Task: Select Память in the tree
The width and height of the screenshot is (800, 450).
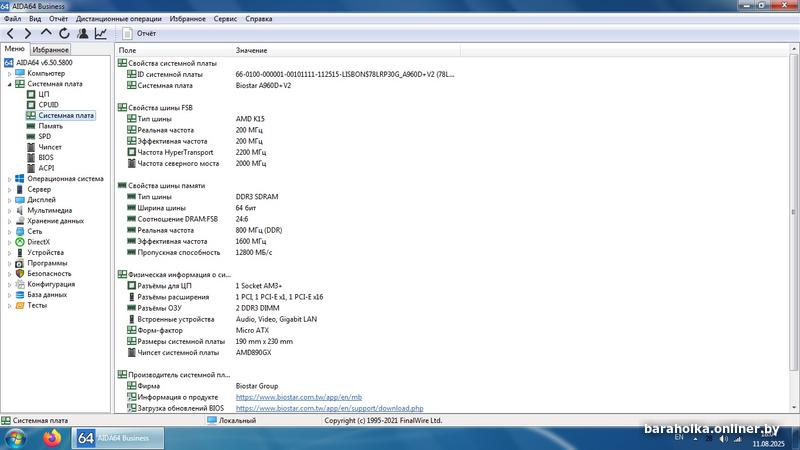Action: pyautogui.click(x=51, y=126)
